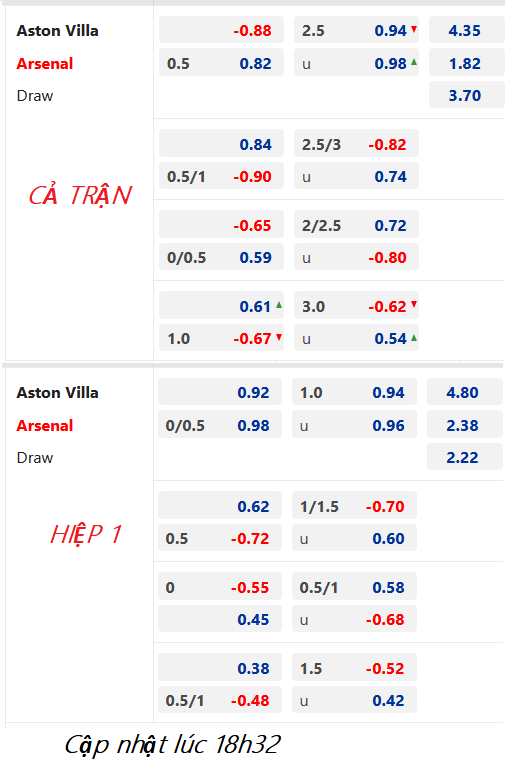This screenshot has height=763, width=505.
Task: Pick handicap odds -0.88 for Aston Villa
Action: (x=221, y=30)
